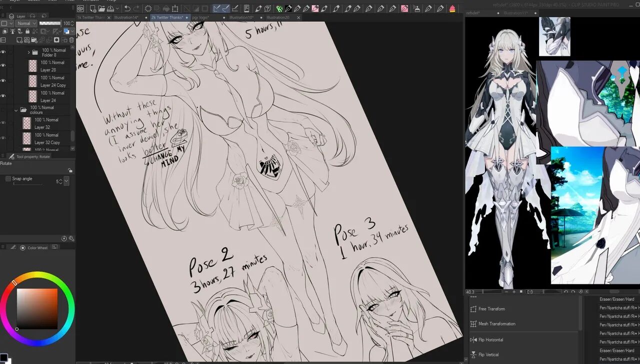Click the New Layer Folder icon
This screenshot has height=364, width=640.
[33, 40]
